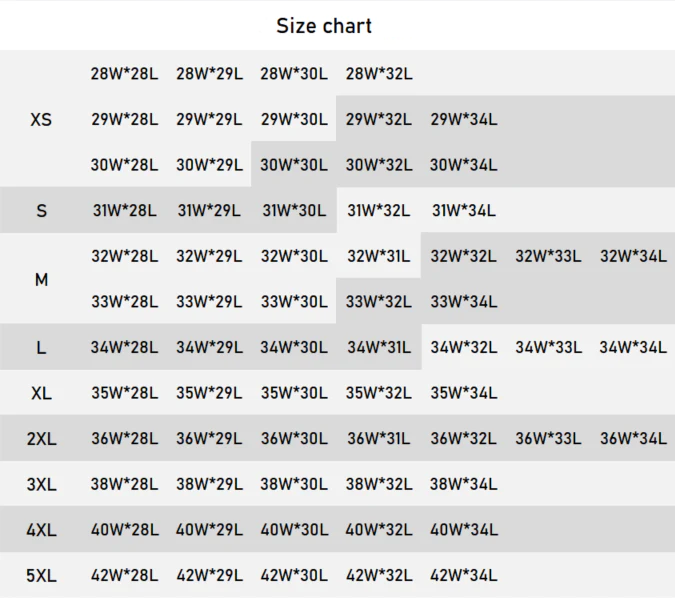Select the 31W*32L size cell
The height and width of the screenshot is (599, 675).
click(x=379, y=211)
